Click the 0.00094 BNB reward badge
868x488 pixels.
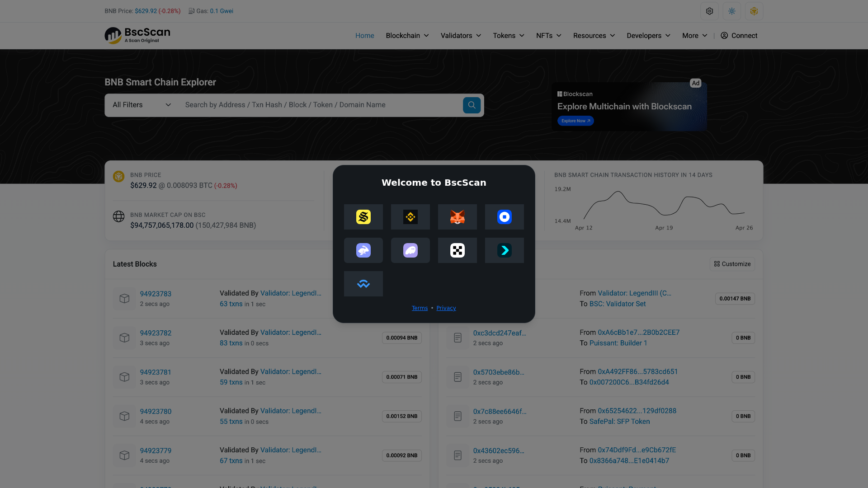point(401,338)
